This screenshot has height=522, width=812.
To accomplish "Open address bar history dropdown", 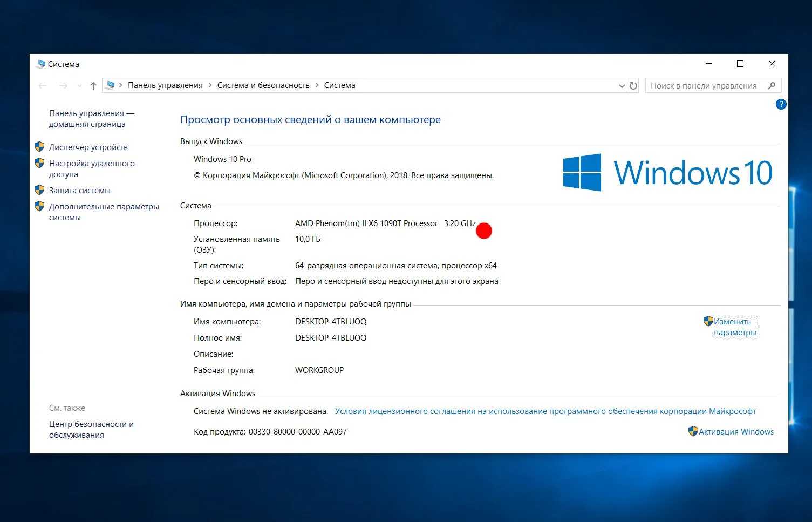I will (622, 86).
